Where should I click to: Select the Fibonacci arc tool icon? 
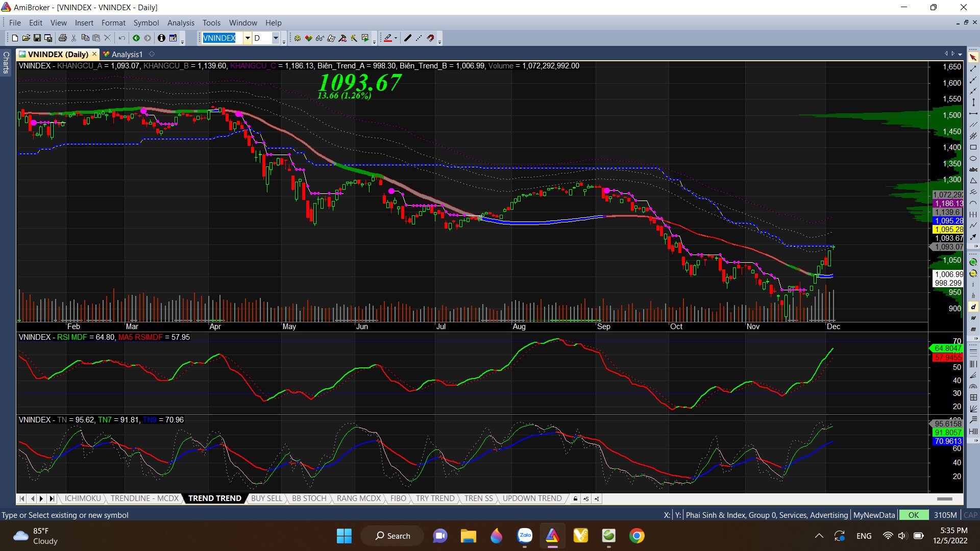point(973,386)
